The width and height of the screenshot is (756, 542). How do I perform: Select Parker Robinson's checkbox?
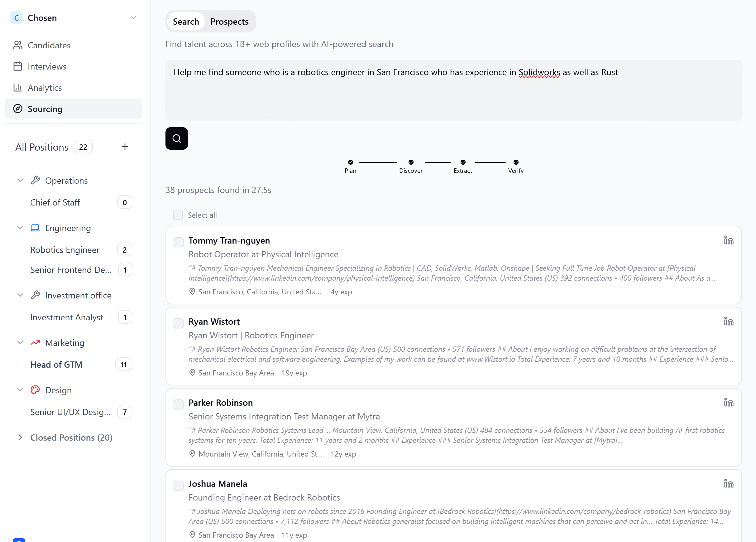[179, 404]
